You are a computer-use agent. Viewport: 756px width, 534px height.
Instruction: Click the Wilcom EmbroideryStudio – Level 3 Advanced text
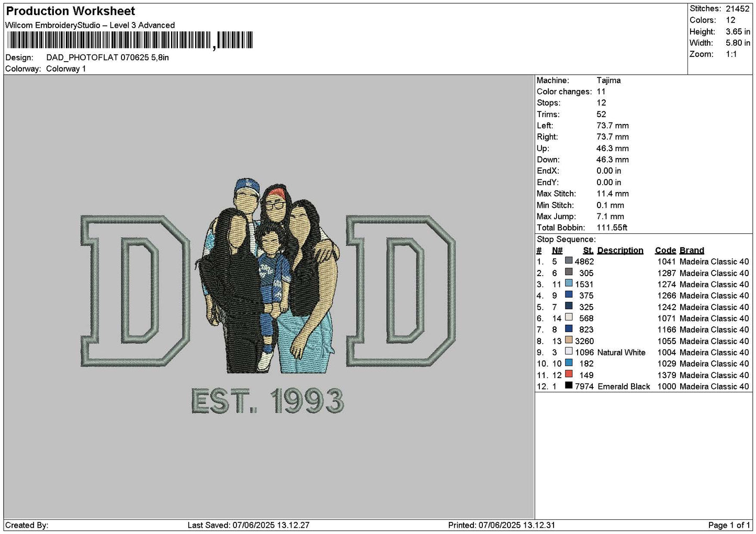[x=90, y=25]
